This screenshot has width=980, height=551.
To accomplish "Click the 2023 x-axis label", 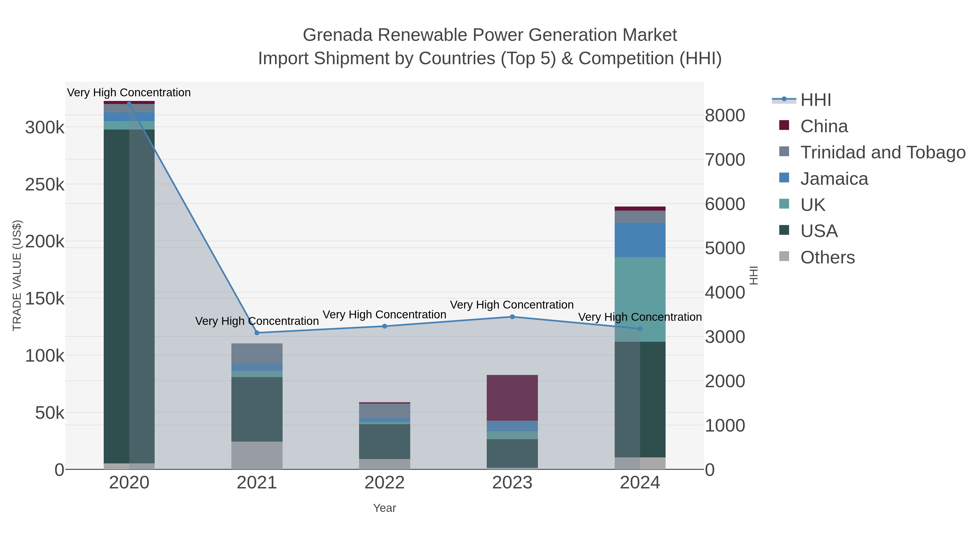I will point(512,483).
